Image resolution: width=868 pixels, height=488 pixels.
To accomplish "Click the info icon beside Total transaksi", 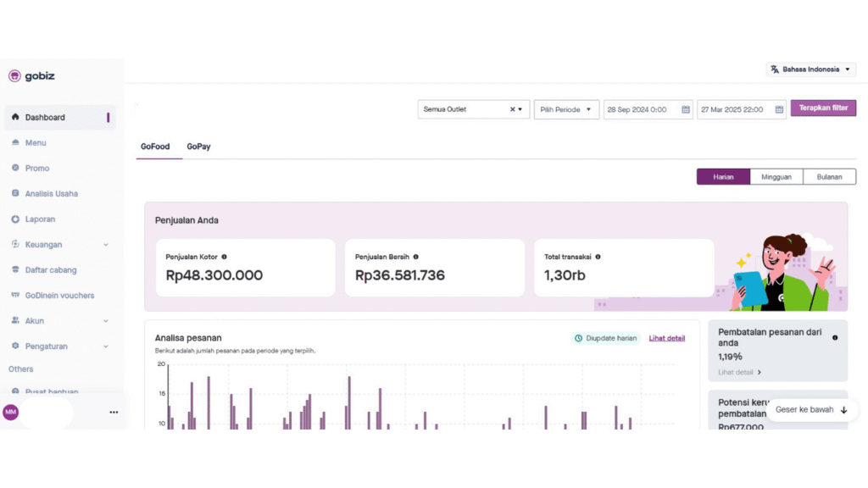I will point(598,257).
